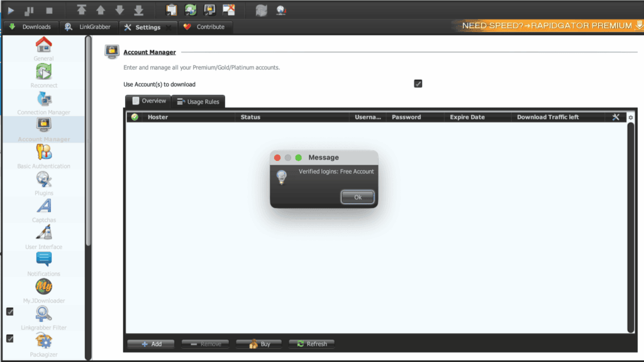Click the update check toolbar icon
The height and width of the screenshot is (362, 644).
pos(281,10)
